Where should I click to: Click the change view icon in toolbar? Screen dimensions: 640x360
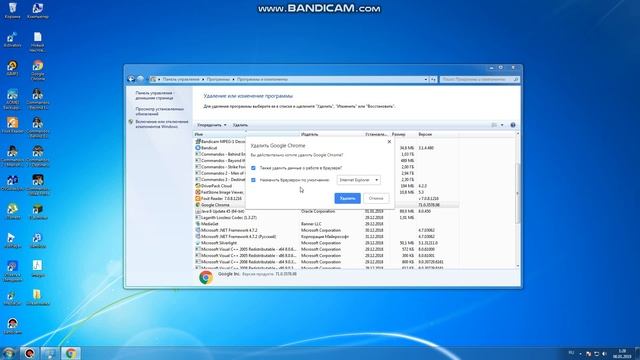click(x=494, y=125)
